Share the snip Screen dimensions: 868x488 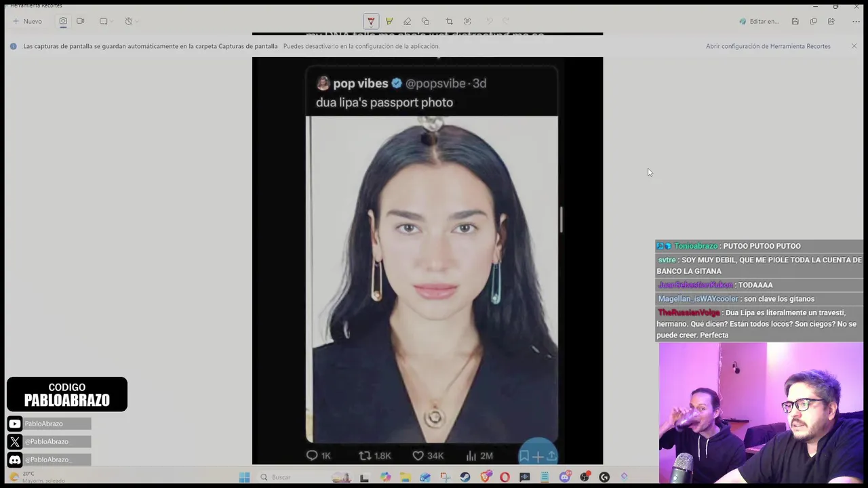point(831,21)
